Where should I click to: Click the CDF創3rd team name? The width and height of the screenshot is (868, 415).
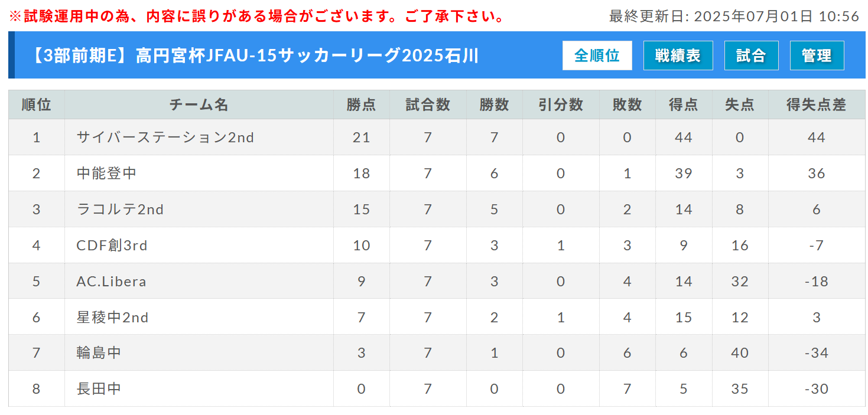pyautogui.click(x=112, y=246)
